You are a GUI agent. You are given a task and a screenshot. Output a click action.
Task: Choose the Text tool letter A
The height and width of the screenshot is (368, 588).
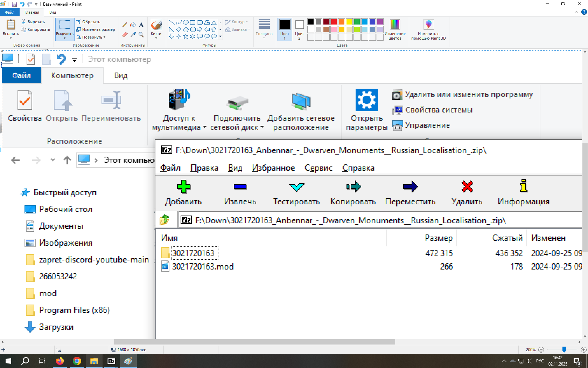(141, 25)
